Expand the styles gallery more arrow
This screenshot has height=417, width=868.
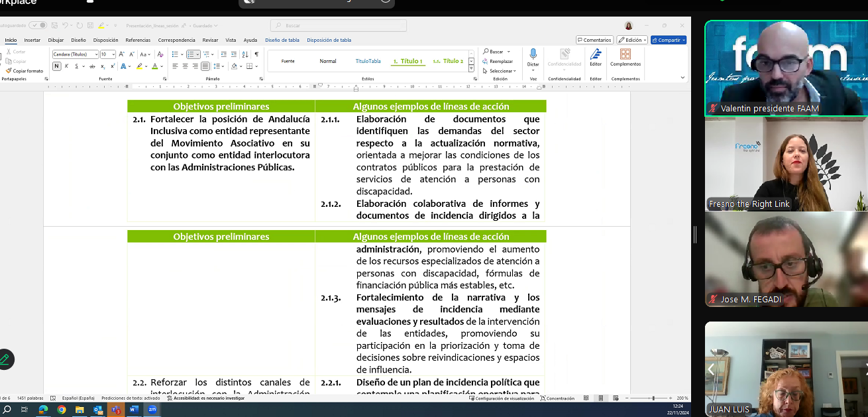(x=471, y=69)
